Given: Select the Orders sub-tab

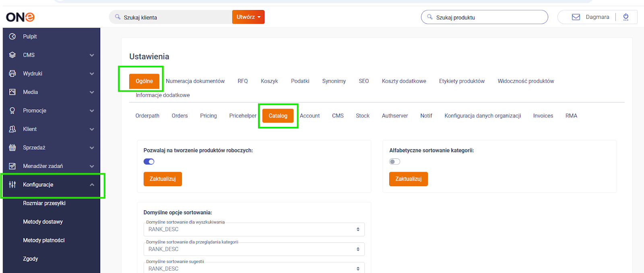Looking at the screenshot, I should [180, 116].
